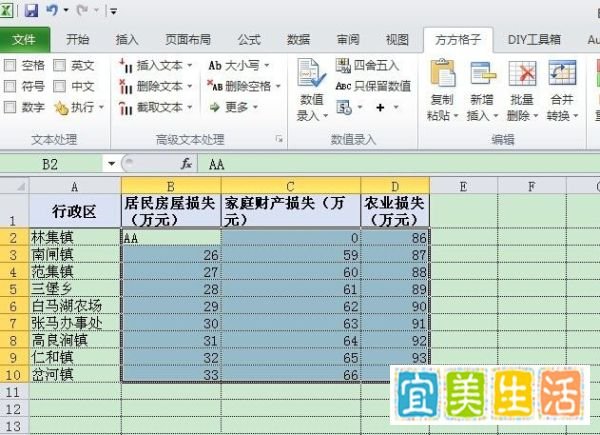This screenshot has height=435, width=600.
Task: Click header cell 行政区
Action: [x=75, y=211]
